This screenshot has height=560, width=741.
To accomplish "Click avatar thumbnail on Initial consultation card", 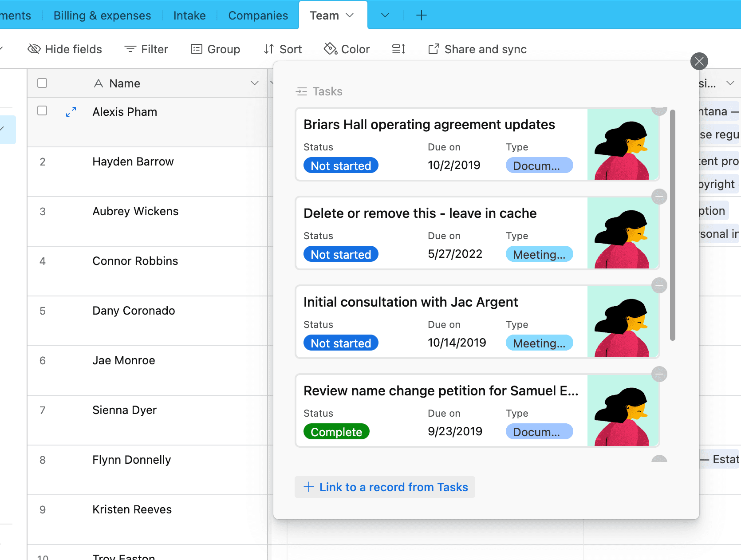I will (x=623, y=322).
